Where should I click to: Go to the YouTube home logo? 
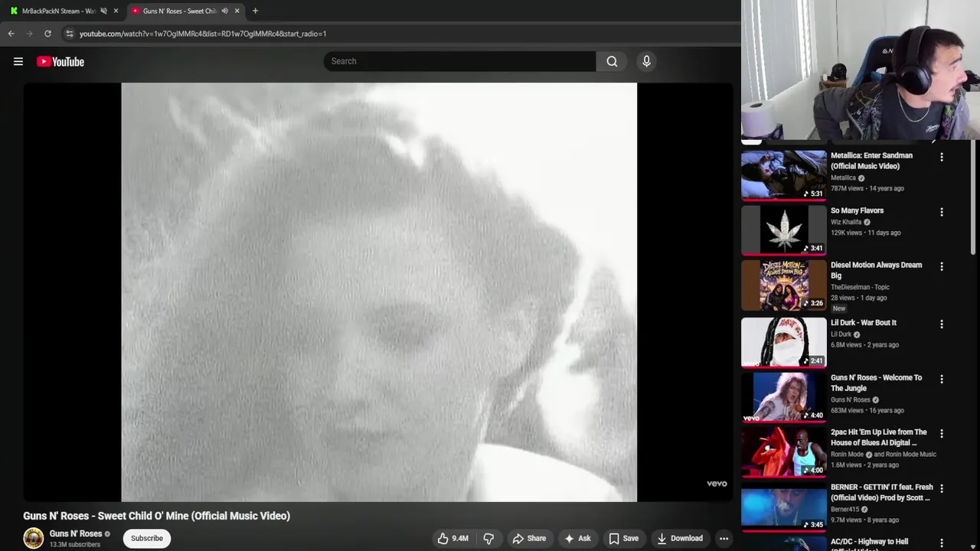click(x=60, y=62)
